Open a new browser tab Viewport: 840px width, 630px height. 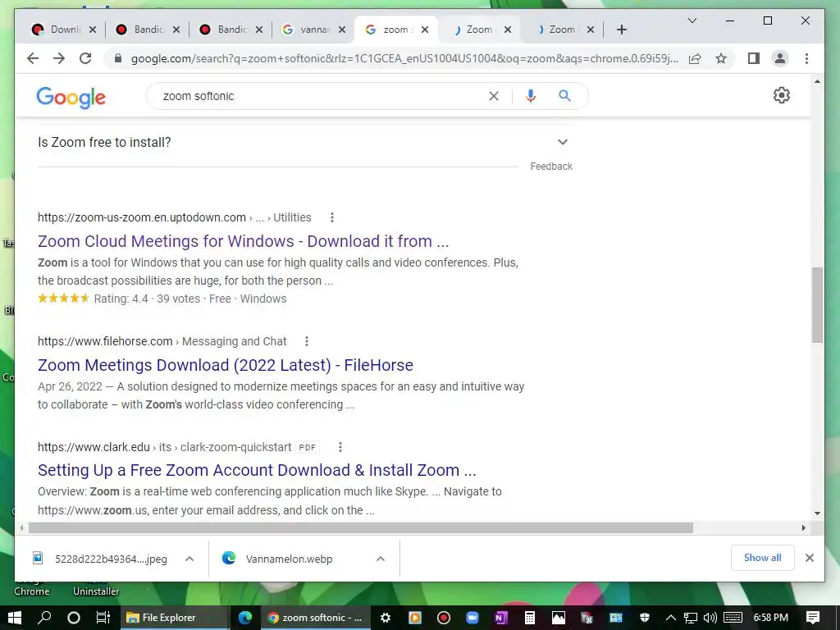pos(622,30)
